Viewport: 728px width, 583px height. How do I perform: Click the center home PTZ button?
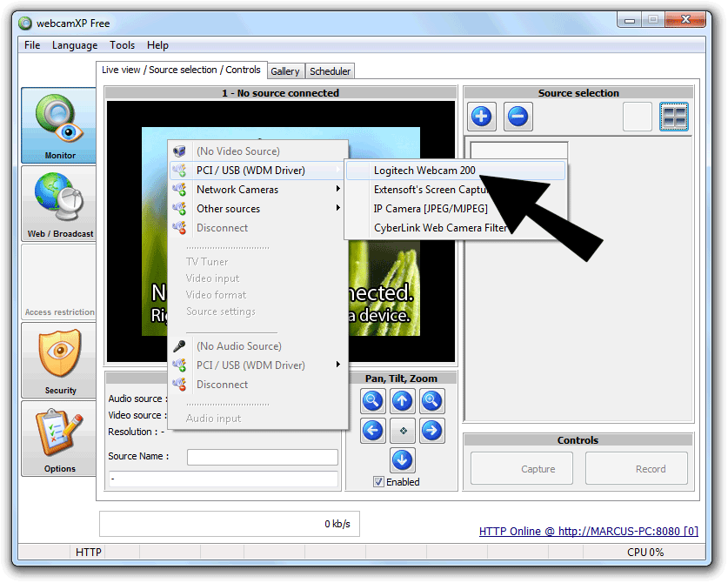(x=403, y=431)
